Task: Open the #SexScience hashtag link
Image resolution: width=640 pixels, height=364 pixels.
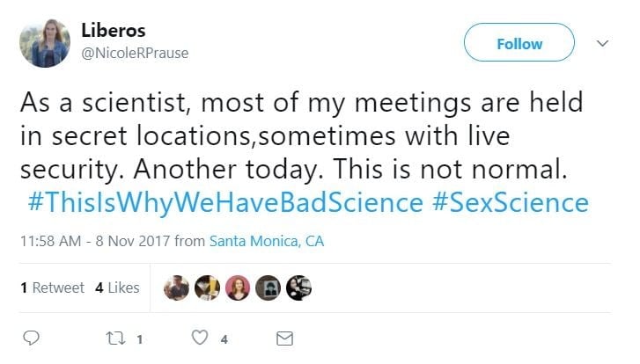Action: coord(510,202)
